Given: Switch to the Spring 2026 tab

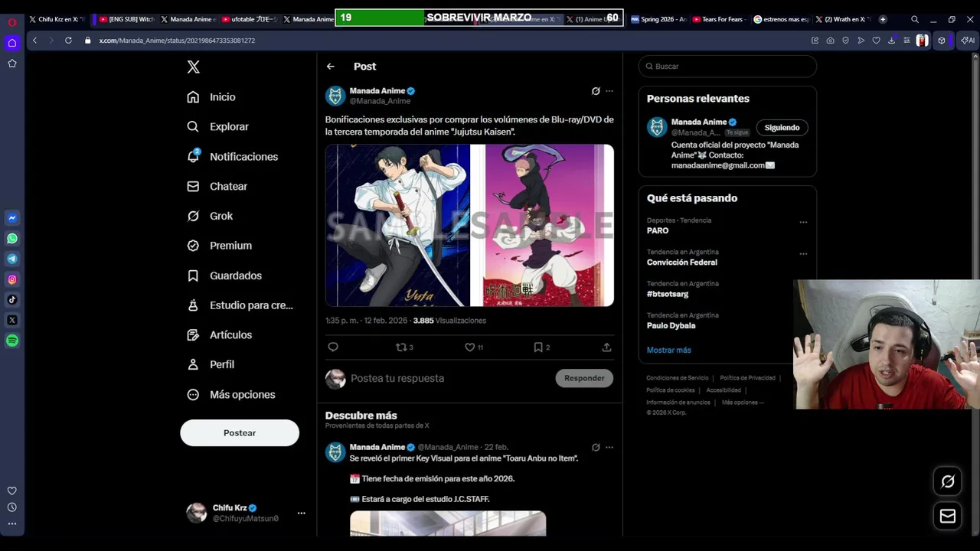Looking at the screenshot, I should (658, 19).
